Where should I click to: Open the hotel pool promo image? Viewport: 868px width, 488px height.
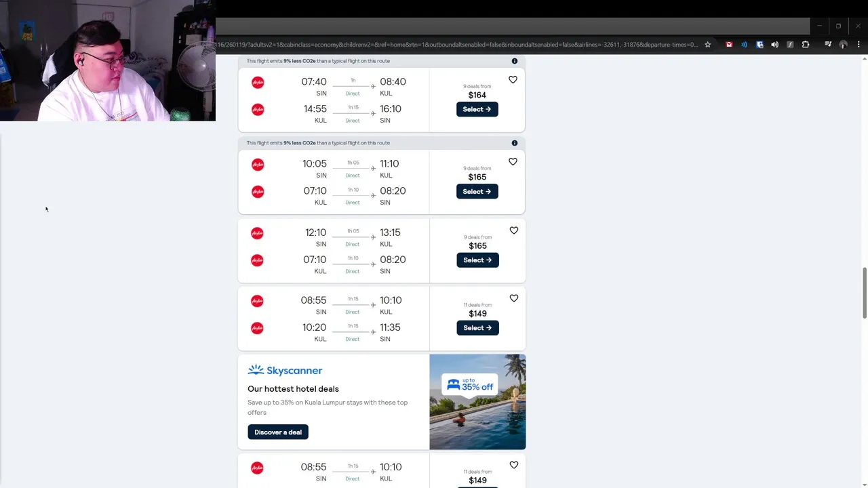coord(477,402)
